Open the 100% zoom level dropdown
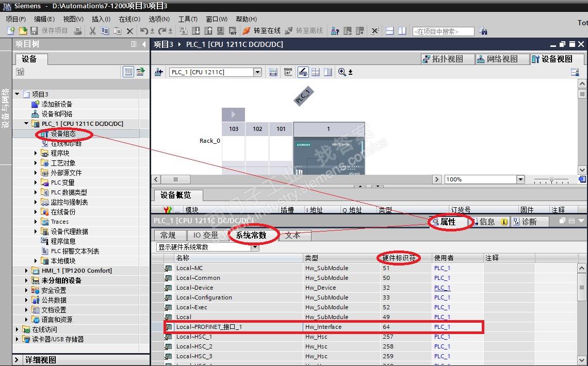Image resolution: width=588 pixels, height=366 pixels. point(520,179)
